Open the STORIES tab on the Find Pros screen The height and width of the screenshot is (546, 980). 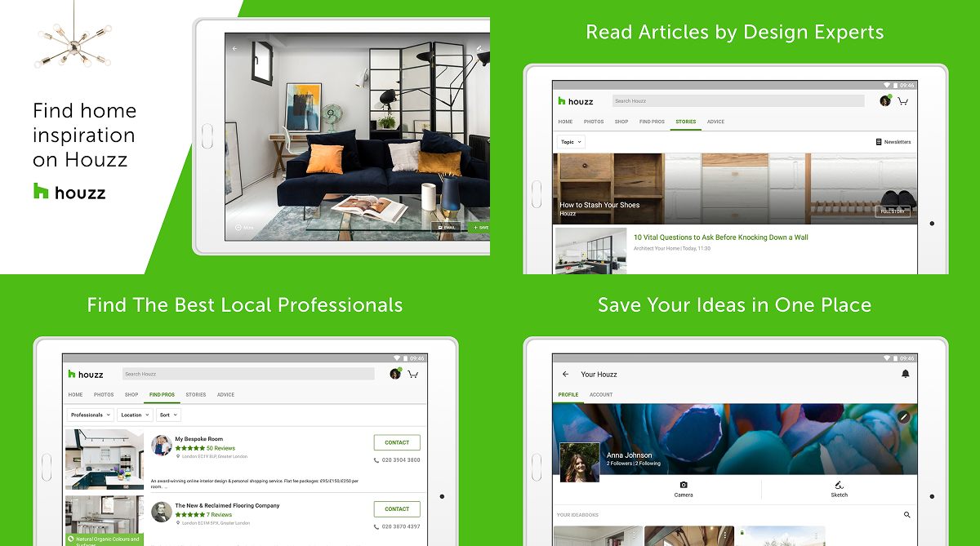196,395
